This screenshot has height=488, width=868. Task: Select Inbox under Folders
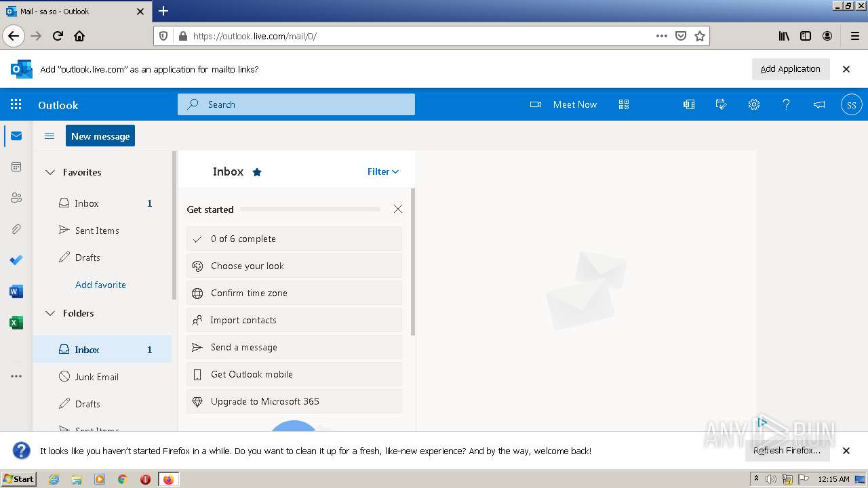(102, 350)
